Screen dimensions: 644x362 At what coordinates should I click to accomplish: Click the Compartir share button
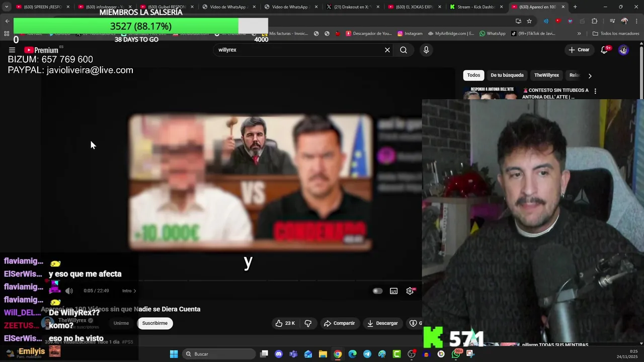tap(340, 323)
